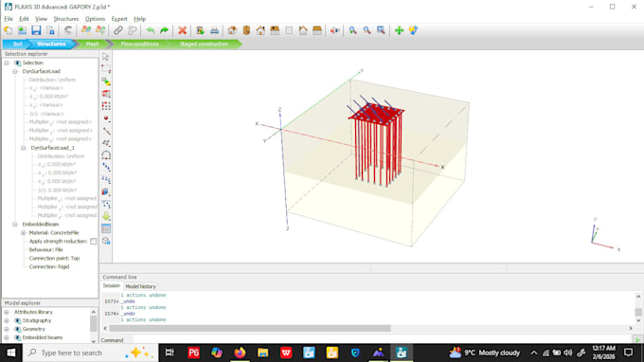
Task: Select the Create tunnel arch tool
Action: (106, 155)
